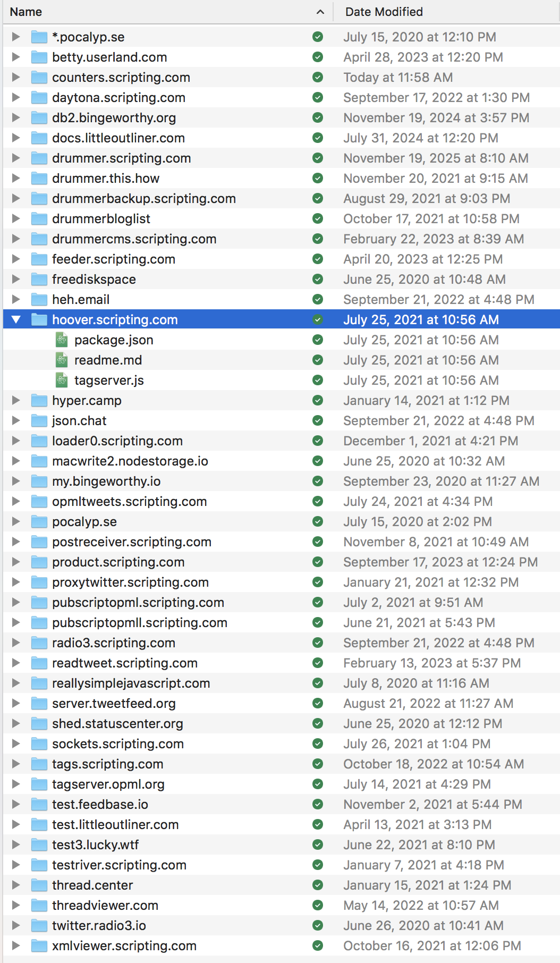Sort by the Date Modified column header
Image resolution: width=560 pixels, height=963 pixels.
(384, 12)
